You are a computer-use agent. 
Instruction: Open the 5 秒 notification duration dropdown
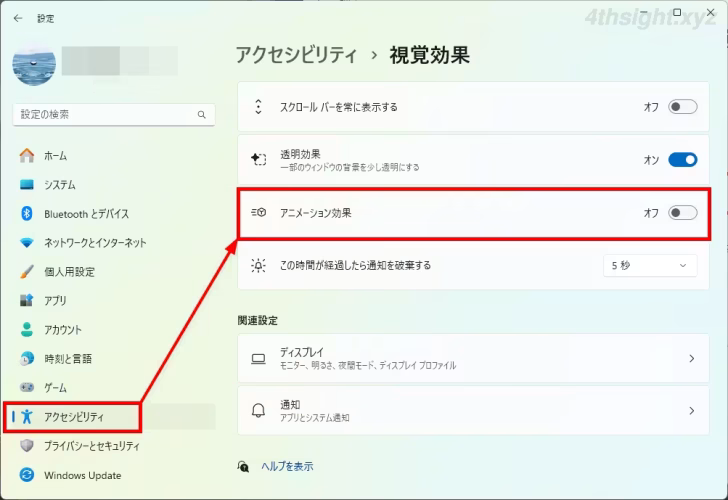[650, 266]
